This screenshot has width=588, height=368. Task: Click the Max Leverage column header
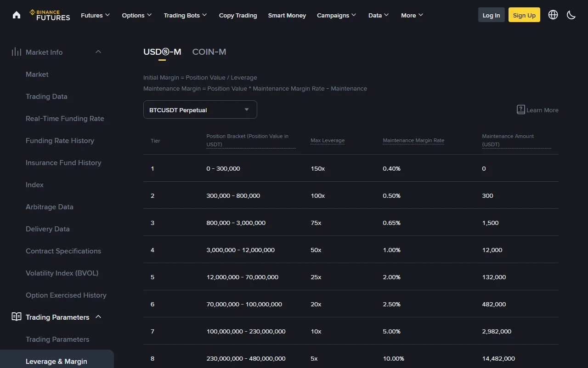(x=328, y=140)
